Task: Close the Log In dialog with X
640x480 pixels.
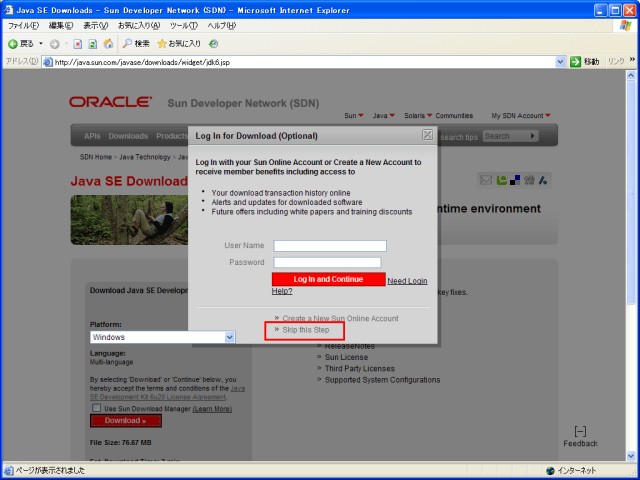Action: (x=427, y=135)
